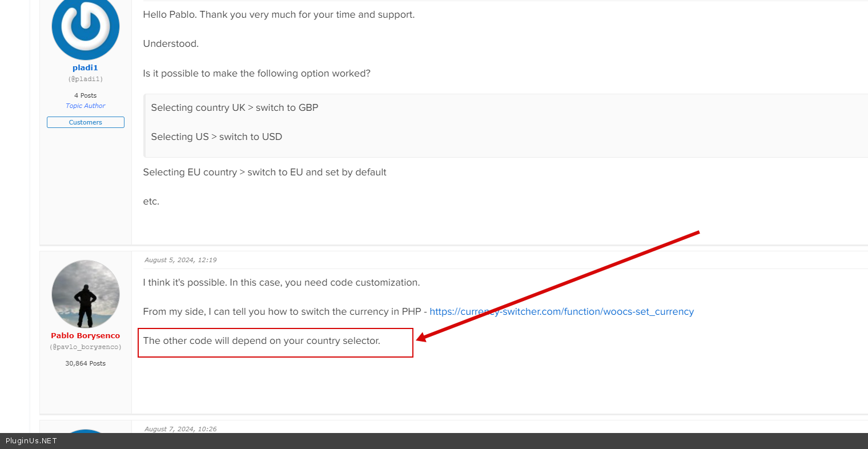Screen dimensions: 868x449
Task: Click the August 7, 2024 post timestamp
Action: point(180,429)
